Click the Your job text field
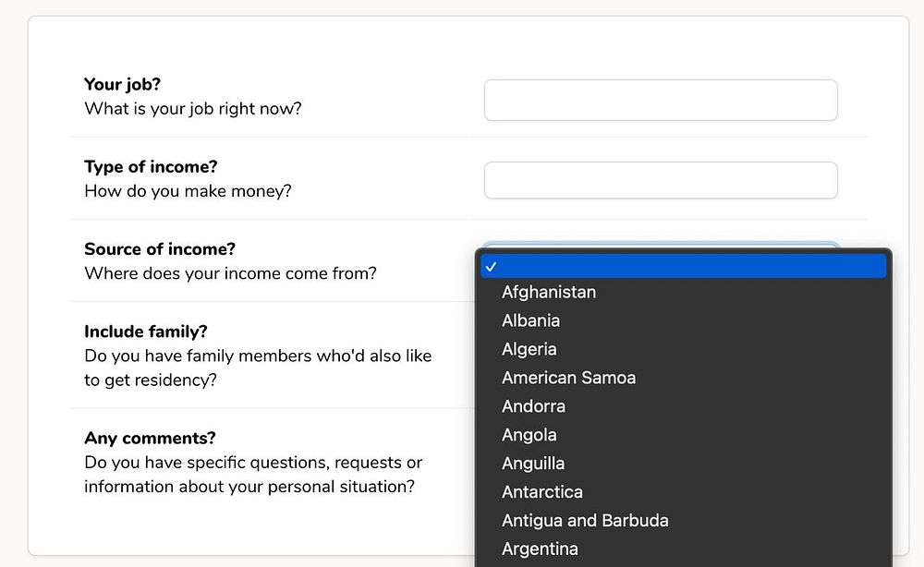Viewport: 924px width, 567px height. 660,100
